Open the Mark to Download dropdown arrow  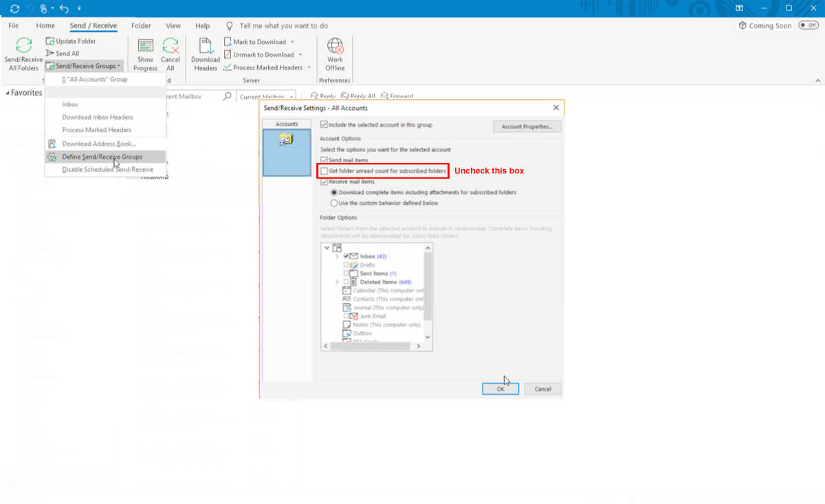[x=292, y=42]
